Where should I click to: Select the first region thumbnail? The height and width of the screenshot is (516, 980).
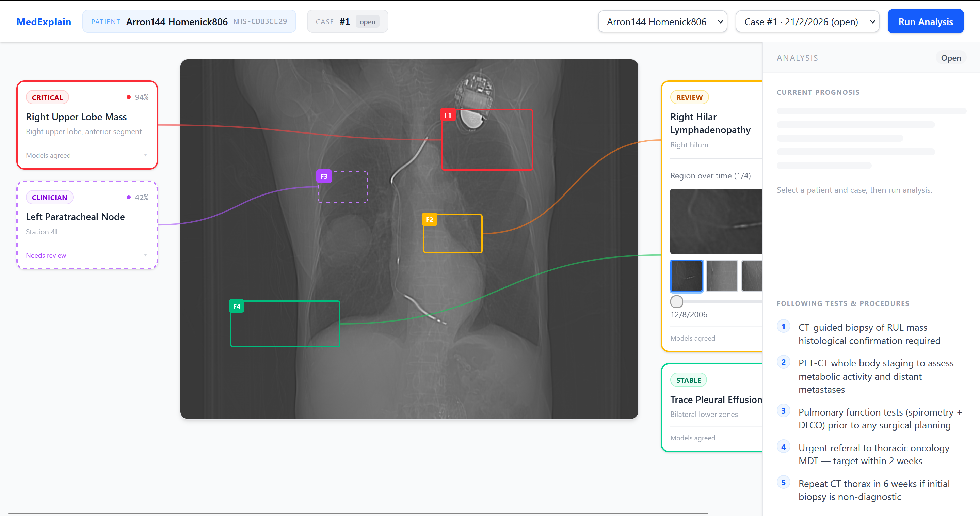click(x=686, y=276)
